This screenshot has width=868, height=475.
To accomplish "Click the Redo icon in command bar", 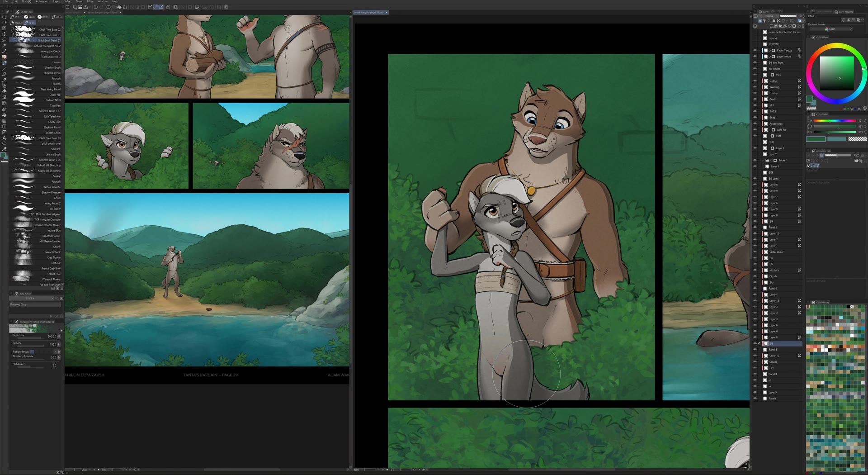I will 101,7.
